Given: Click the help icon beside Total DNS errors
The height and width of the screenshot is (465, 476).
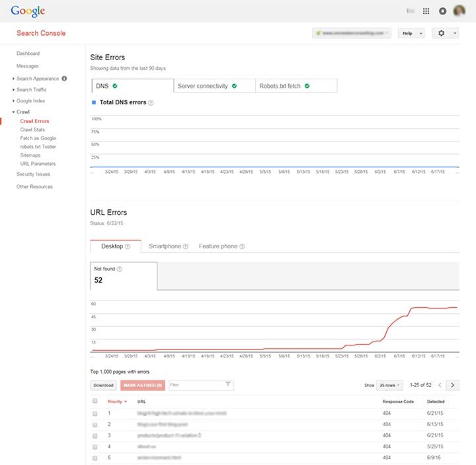Looking at the screenshot, I should pyautogui.click(x=151, y=103).
